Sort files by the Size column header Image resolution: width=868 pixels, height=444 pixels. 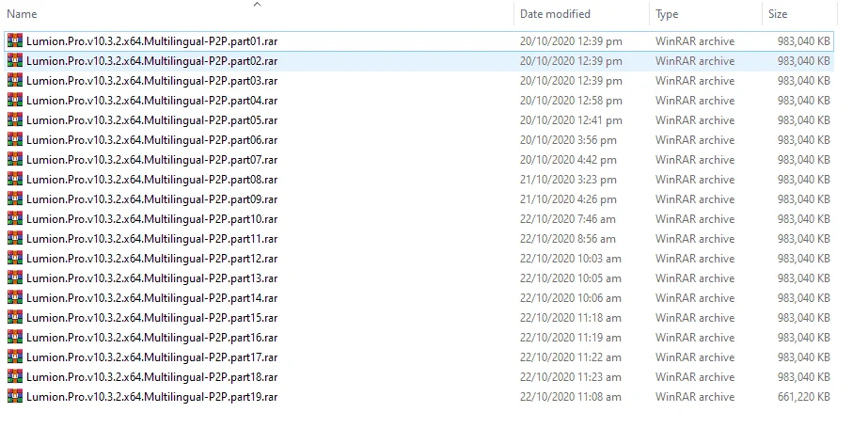tap(778, 14)
